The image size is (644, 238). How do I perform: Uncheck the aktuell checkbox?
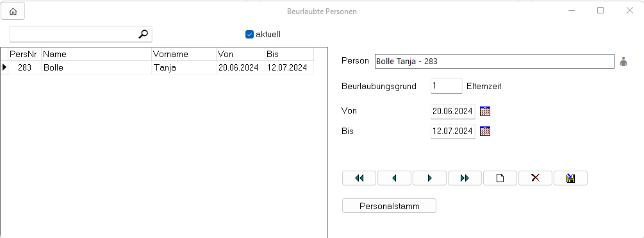pos(249,35)
